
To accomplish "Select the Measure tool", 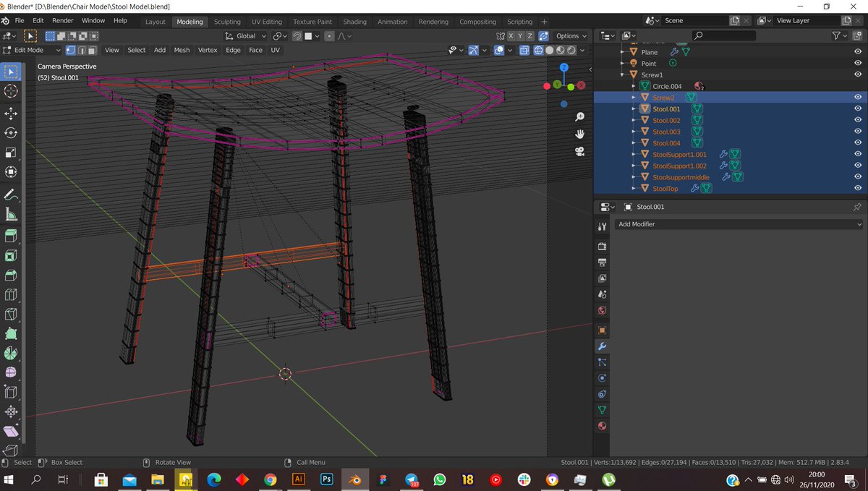I will coord(10,214).
